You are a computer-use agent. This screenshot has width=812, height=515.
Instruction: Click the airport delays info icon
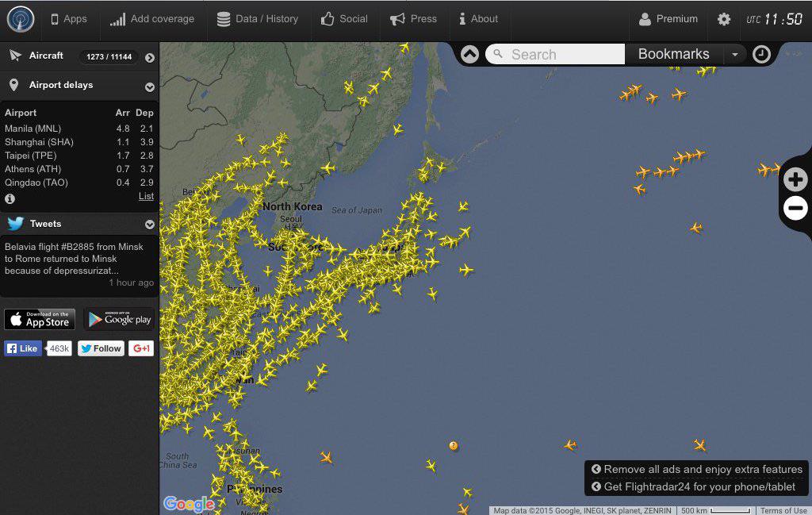(10, 198)
